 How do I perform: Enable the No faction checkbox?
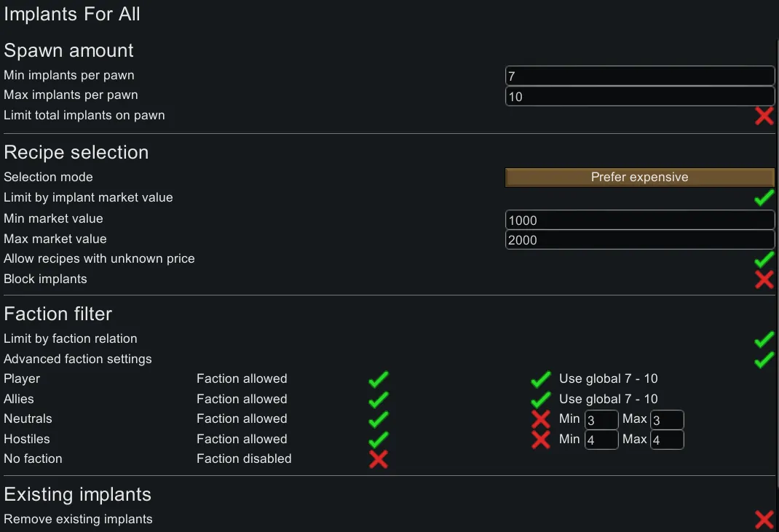pyautogui.click(x=378, y=459)
